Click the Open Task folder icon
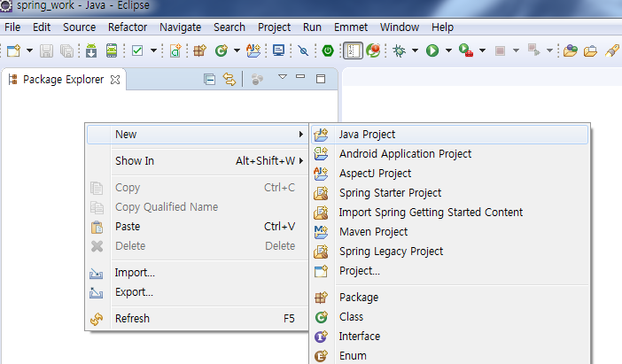622x364 pixels. [590, 50]
